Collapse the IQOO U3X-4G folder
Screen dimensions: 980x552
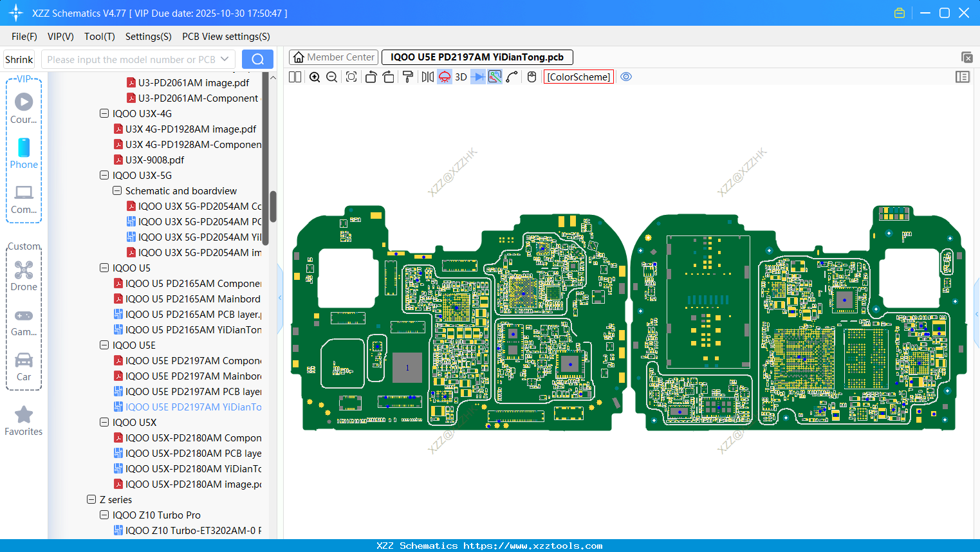[x=104, y=113]
